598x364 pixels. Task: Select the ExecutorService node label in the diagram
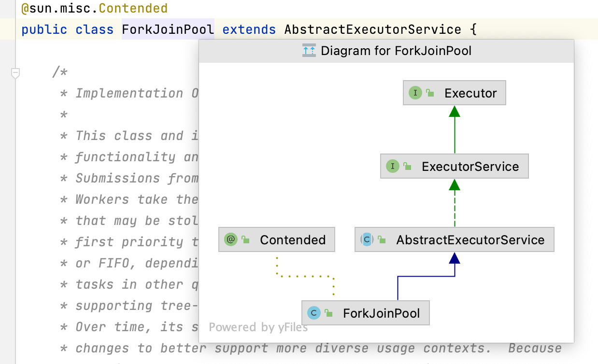pyautogui.click(x=470, y=167)
